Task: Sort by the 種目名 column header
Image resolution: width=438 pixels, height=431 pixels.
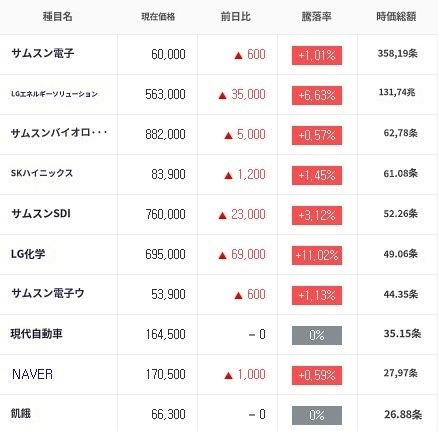Action: [57, 16]
